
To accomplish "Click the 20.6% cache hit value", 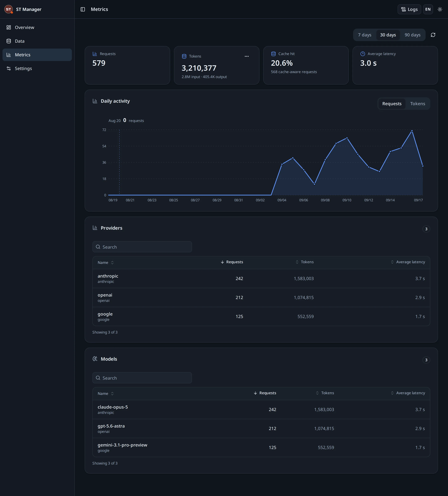I will click(x=282, y=63).
